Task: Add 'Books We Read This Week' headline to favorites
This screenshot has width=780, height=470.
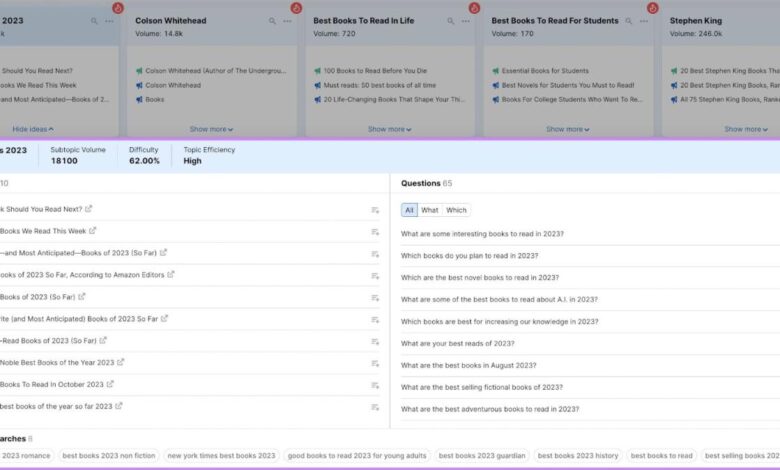Action: [375, 232]
